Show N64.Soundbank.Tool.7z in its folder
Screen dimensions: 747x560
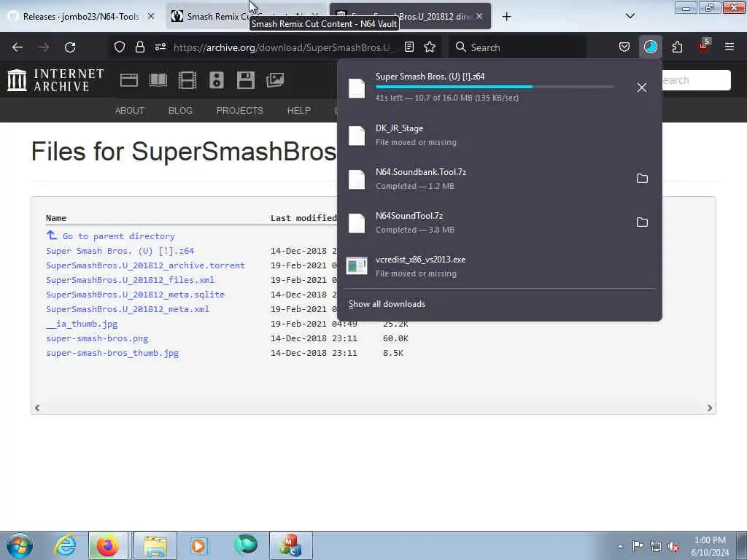642,179
